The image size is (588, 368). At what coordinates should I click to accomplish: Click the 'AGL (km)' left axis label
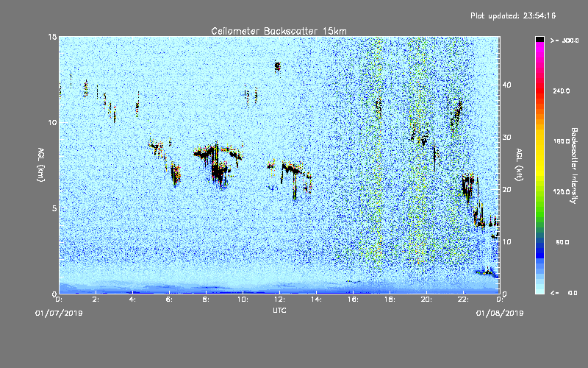point(41,165)
